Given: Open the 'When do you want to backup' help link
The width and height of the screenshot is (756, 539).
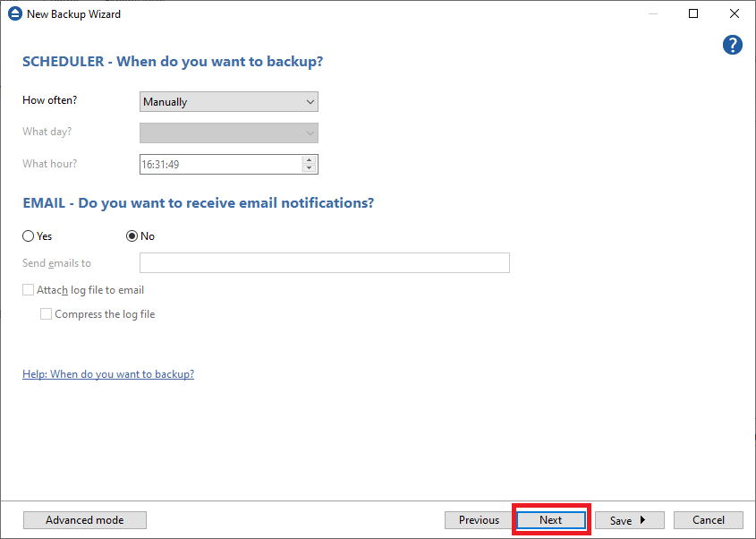Looking at the screenshot, I should (x=108, y=374).
